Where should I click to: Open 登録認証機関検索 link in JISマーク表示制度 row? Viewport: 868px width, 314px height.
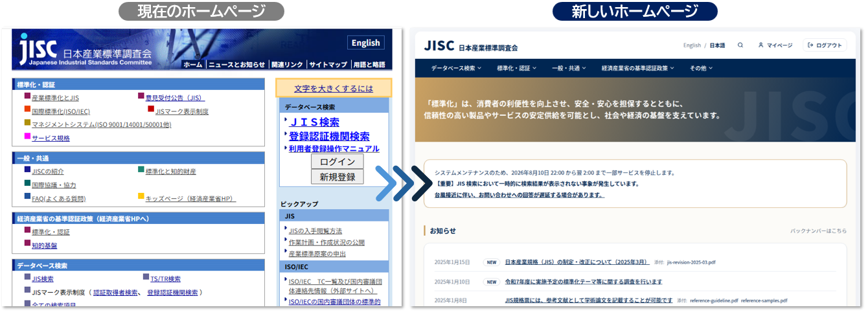click(172, 293)
